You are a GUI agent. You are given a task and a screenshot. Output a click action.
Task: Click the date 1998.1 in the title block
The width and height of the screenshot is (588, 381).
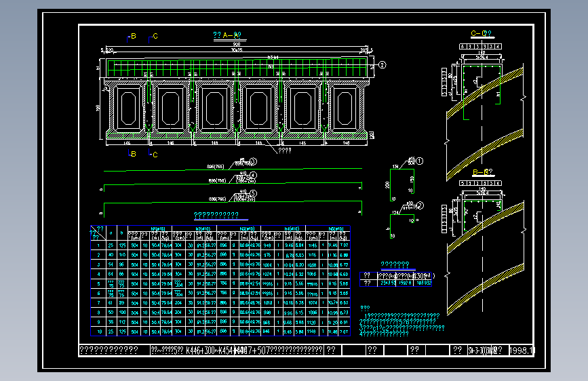point(522,350)
